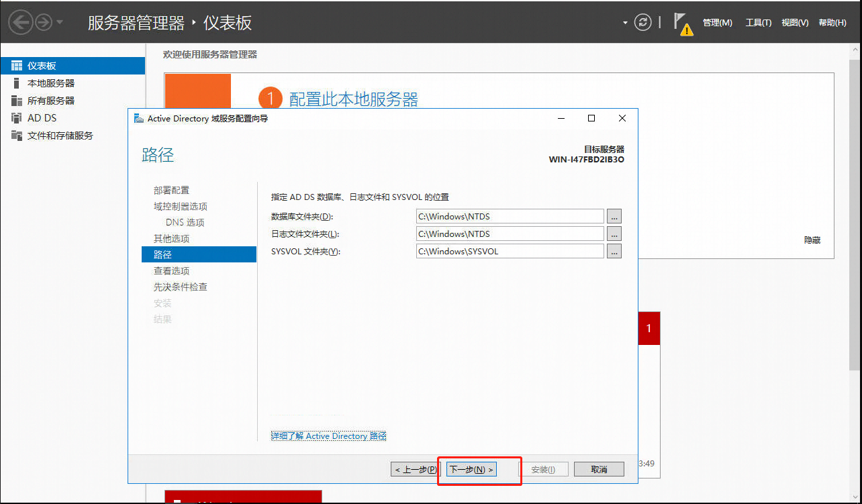862x504 pixels.
Task: Click 隐藏 to hide the welcome tile
Action: (812, 240)
